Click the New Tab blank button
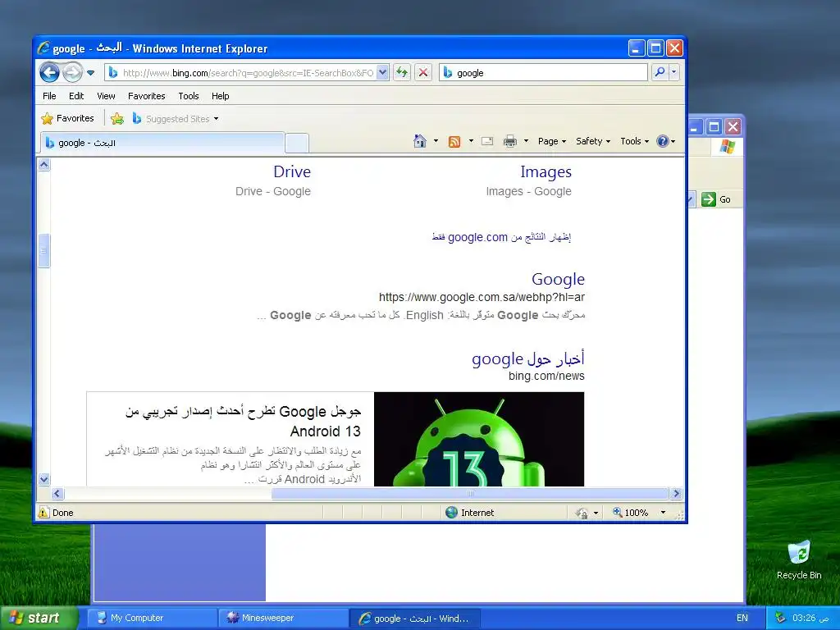Viewport: 840px width, 630px height. pos(297,143)
